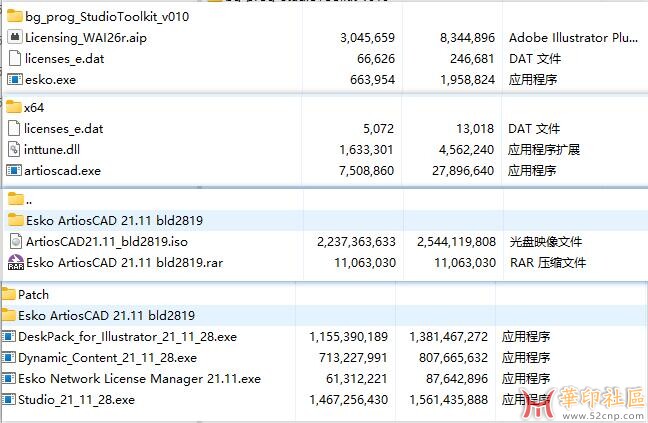
Task: Click the inttune.dll gear file icon
Action: pyautogui.click(x=14, y=149)
